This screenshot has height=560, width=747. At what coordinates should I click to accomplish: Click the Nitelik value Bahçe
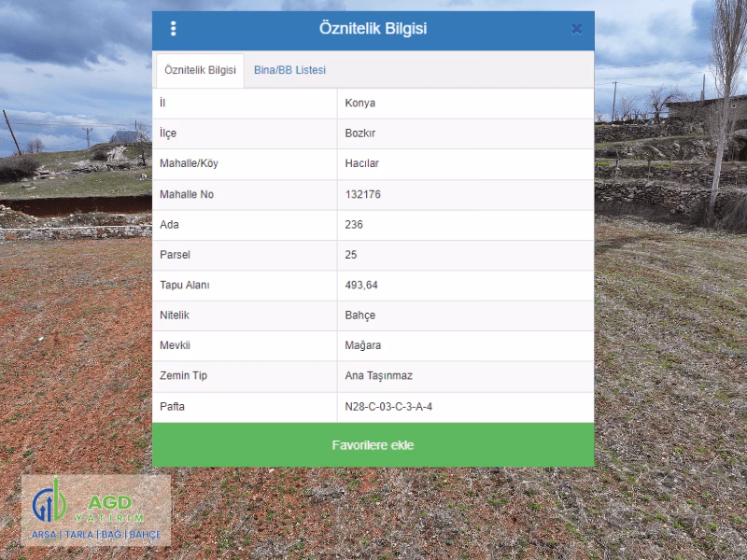360,315
